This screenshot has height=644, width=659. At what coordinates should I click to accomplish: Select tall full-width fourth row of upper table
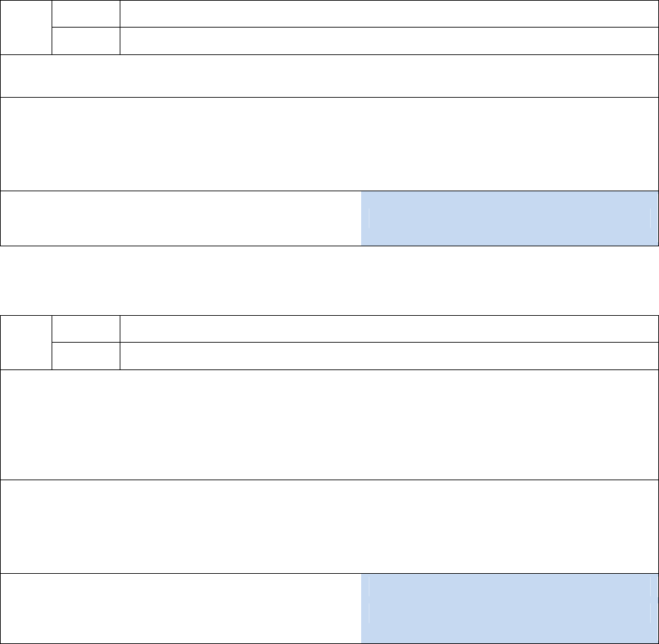click(329, 144)
